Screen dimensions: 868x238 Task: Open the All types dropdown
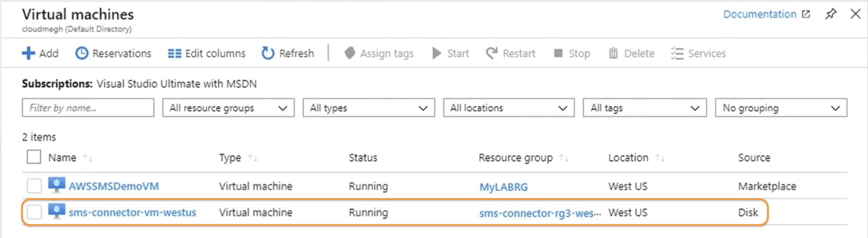point(369,108)
